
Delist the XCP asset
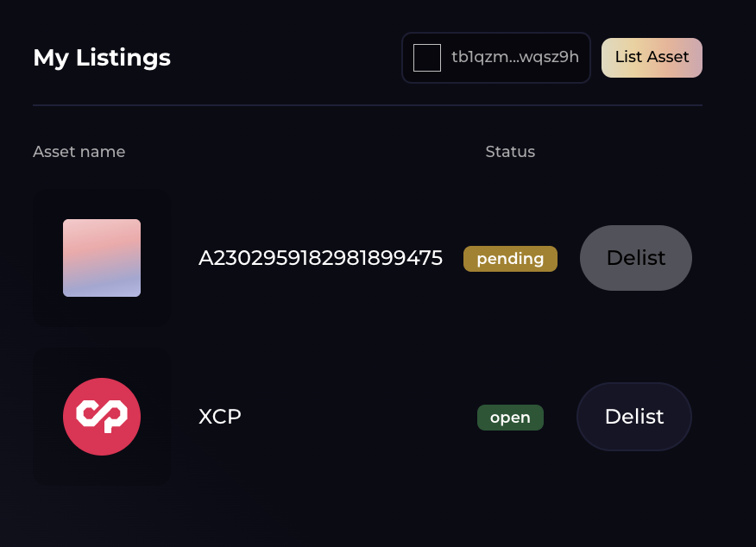[633, 417]
